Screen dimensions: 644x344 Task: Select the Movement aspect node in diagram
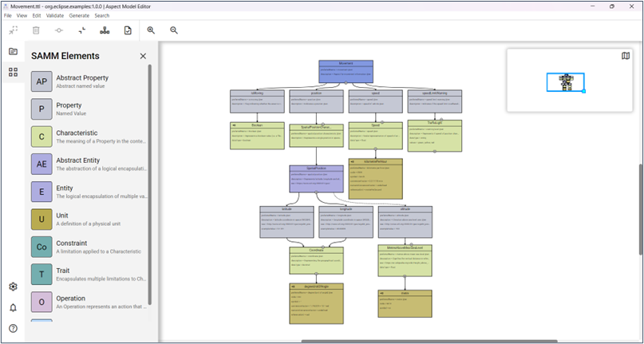[x=346, y=72]
